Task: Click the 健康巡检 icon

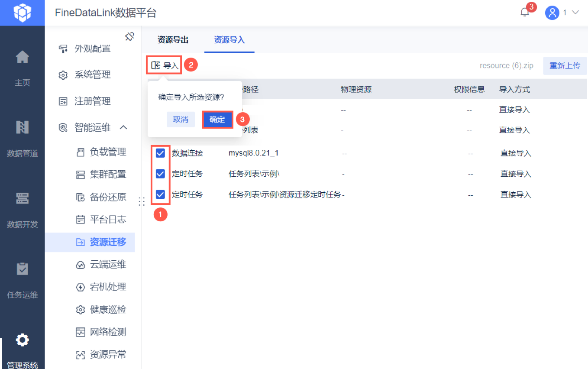Action: (81, 310)
